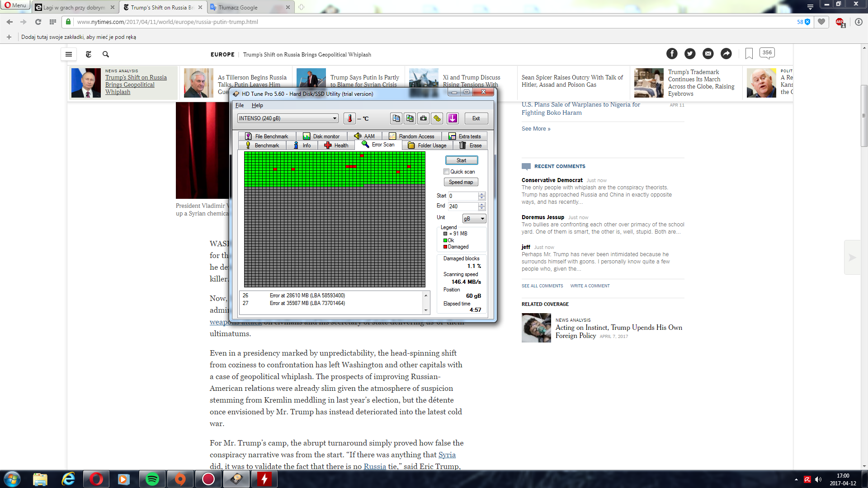
Task: Copy info to clipboard in HD Tune
Action: coord(396,118)
